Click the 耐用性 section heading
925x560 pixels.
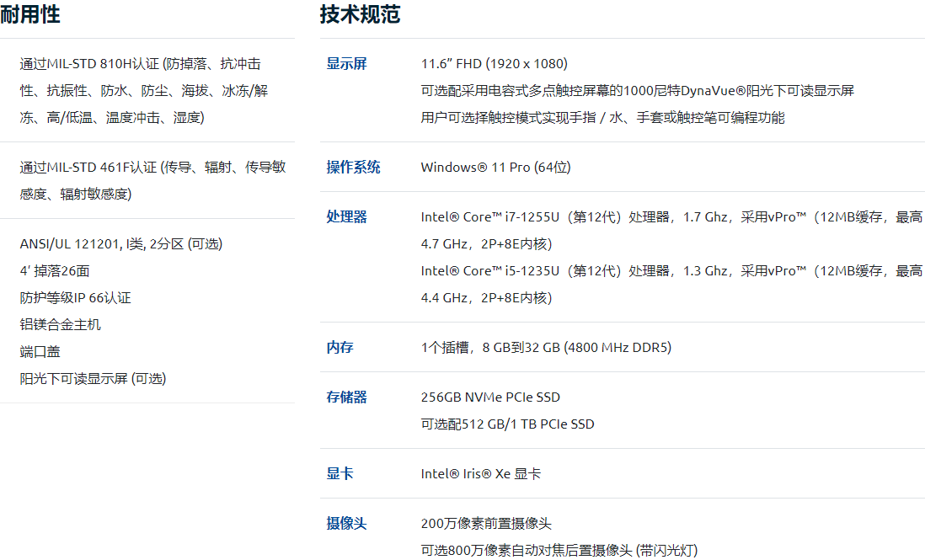click(30, 14)
